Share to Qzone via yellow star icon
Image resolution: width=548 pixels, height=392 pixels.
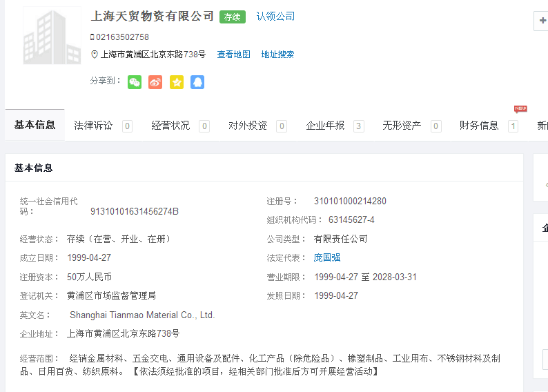click(x=177, y=82)
